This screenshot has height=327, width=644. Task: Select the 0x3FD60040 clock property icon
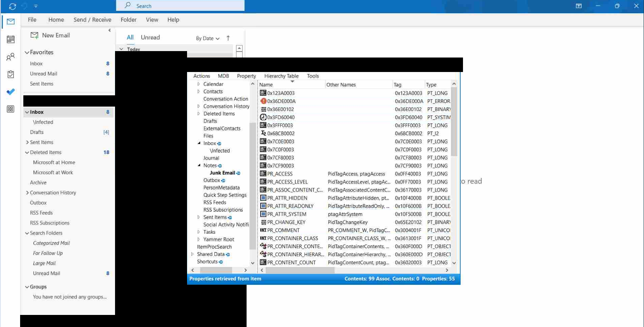pyautogui.click(x=263, y=117)
